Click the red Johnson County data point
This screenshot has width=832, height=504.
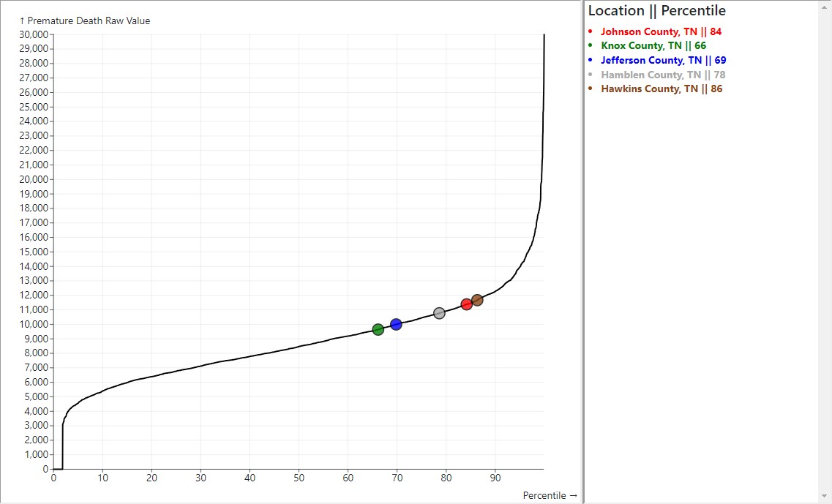pos(466,304)
